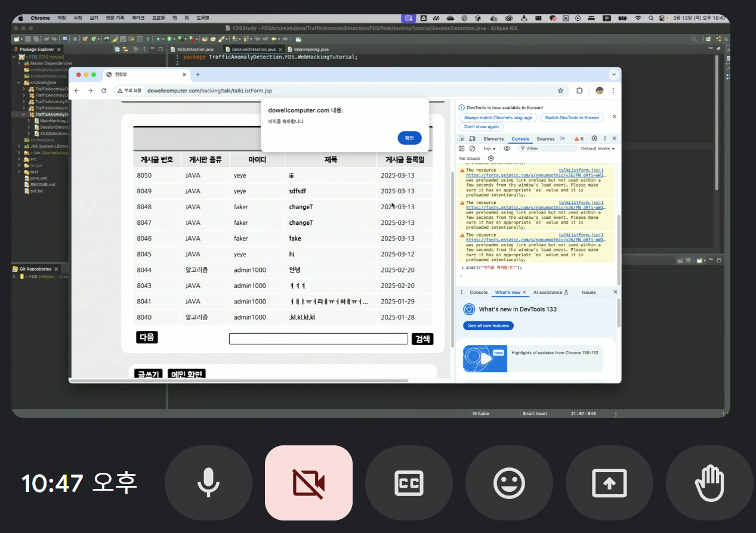Go forward in the Chrome browser
Image resolution: width=756 pixels, height=533 pixels.
click(x=90, y=91)
